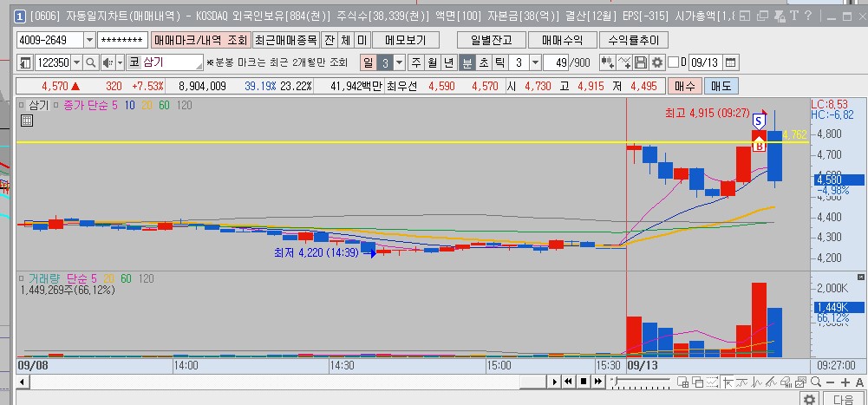The height and width of the screenshot is (405, 868).
Task: Click 최근매매종목 tab button
Action: pyautogui.click(x=286, y=40)
